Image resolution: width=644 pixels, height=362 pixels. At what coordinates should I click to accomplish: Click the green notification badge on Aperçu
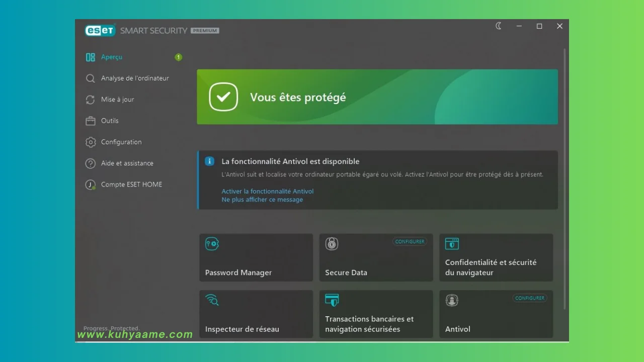[x=178, y=57]
